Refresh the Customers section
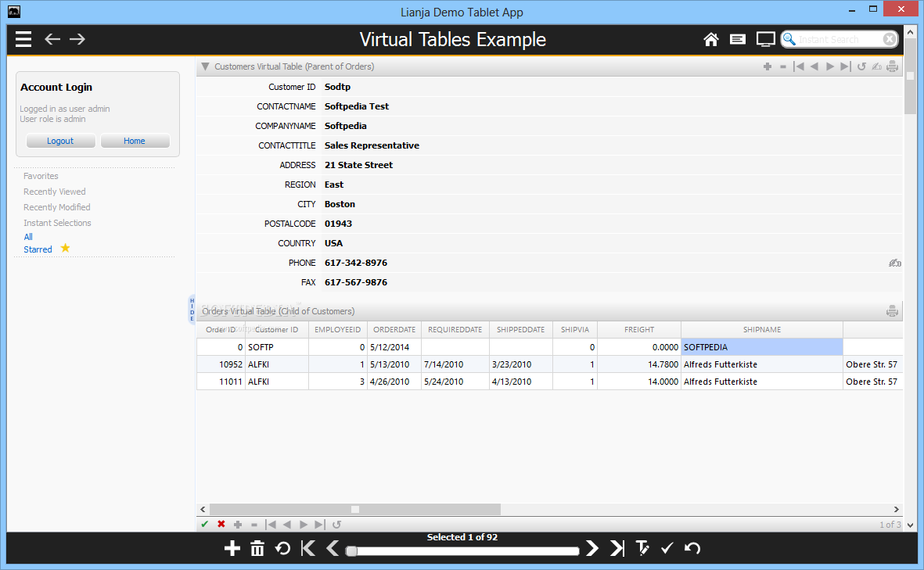 click(x=861, y=66)
